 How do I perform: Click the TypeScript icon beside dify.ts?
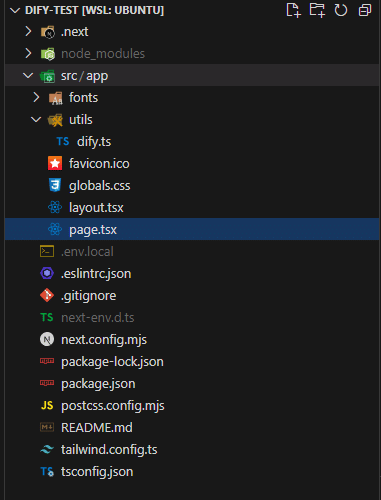(63, 141)
